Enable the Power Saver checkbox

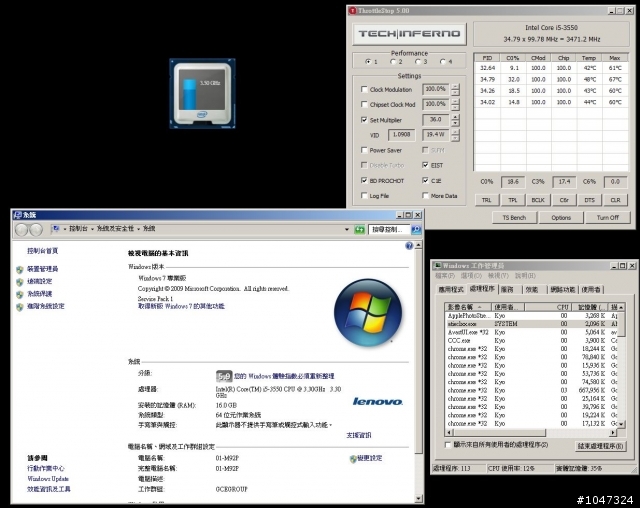(364, 150)
